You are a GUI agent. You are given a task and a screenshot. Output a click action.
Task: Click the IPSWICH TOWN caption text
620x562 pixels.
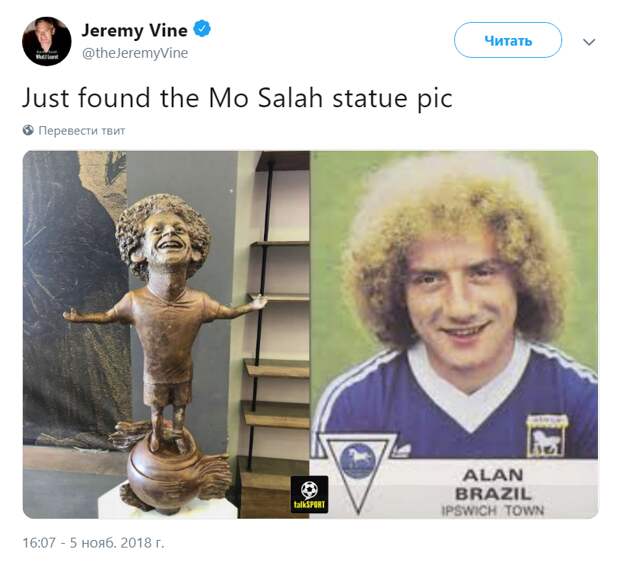pyautogui.click(x=493, y=510)
